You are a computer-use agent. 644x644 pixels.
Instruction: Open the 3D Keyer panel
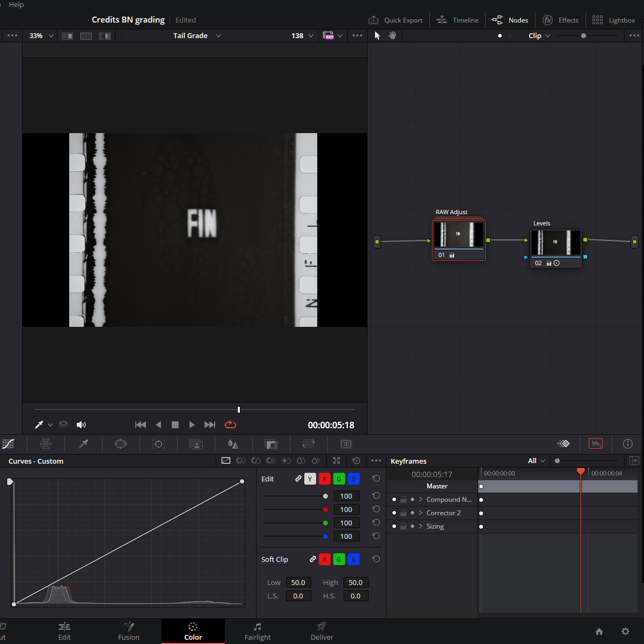[346, 444]
